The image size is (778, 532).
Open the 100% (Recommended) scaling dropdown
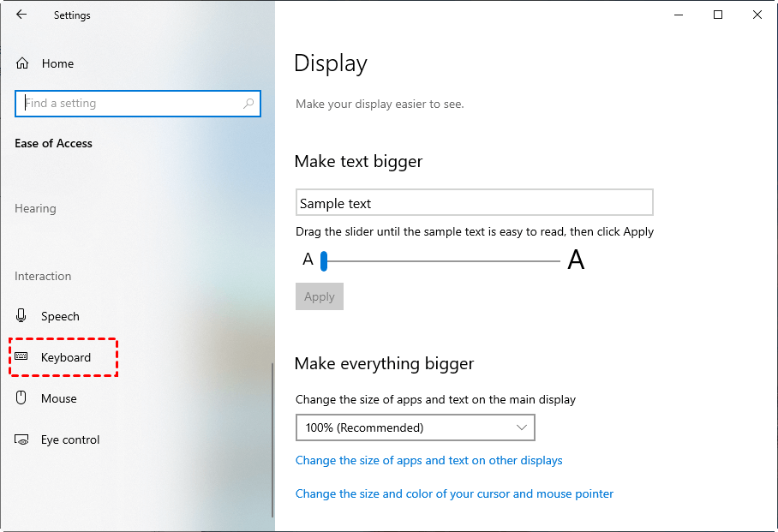tap(416, 427)
